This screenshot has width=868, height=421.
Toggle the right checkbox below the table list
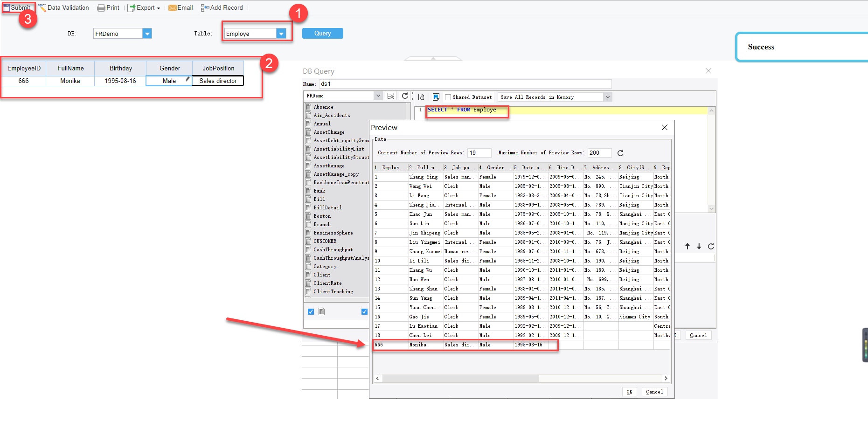[364, 311]
